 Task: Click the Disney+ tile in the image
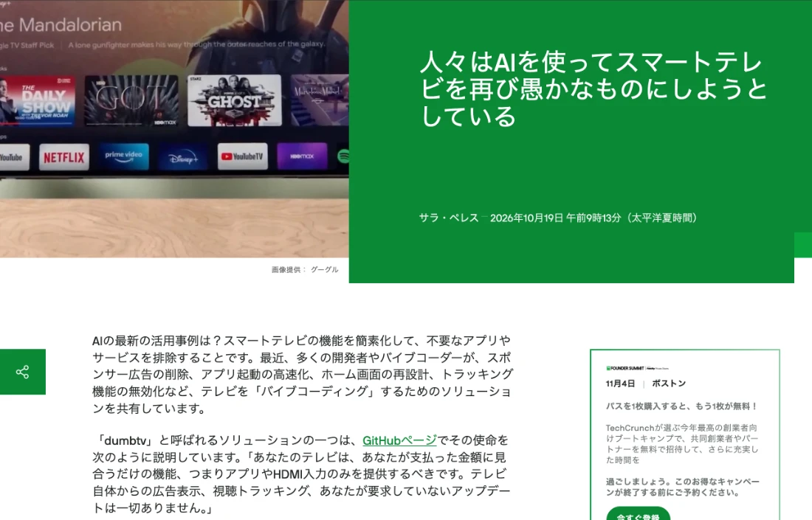pyautogui.click(x=183, y=158)
